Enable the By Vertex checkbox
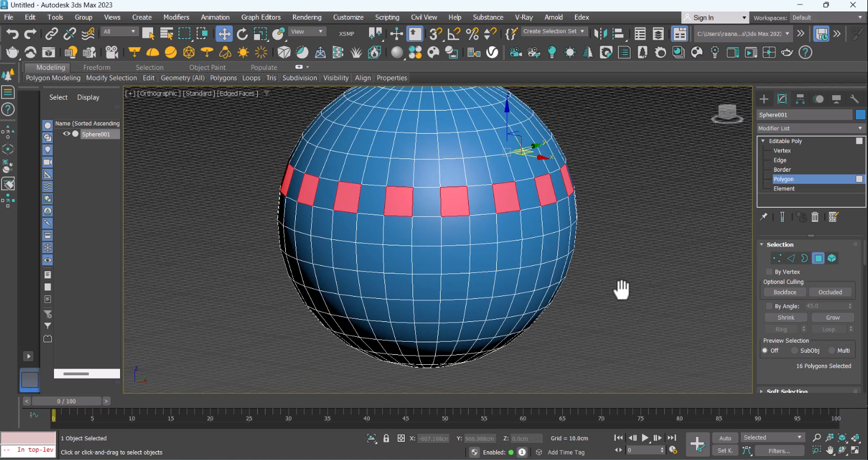868x460 pixels. 769,272
